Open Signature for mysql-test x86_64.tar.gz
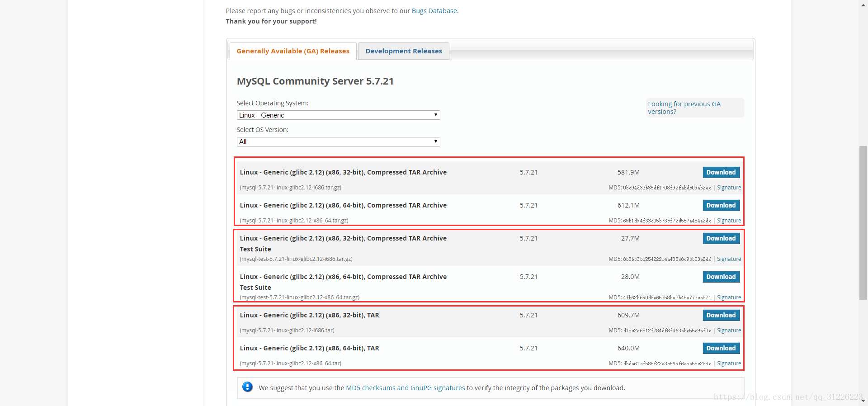 [x=729, y=297]
